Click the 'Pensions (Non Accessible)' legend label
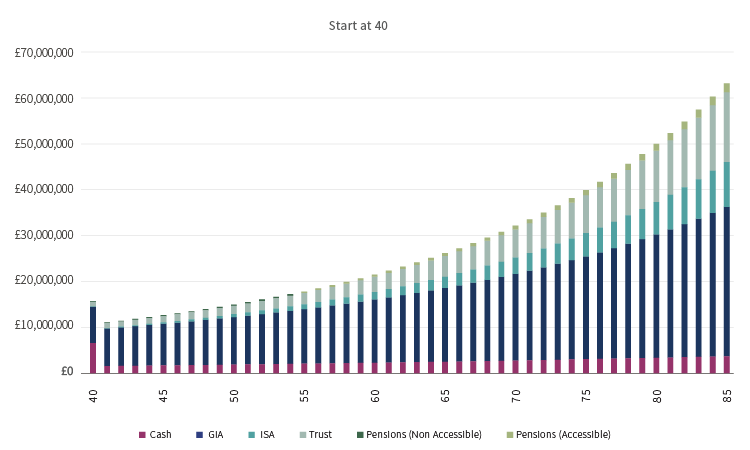750x450 pixels. click(x=424, y=435)
